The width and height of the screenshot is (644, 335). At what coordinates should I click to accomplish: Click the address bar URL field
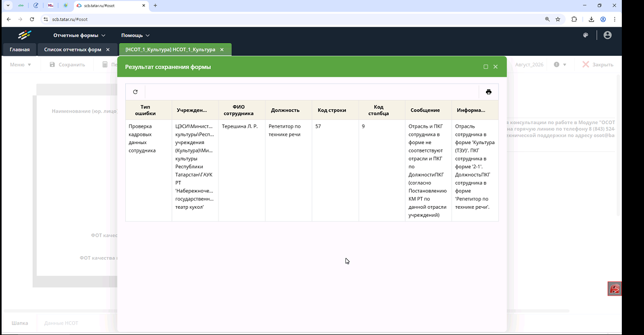pyautogui.click(x=295, y=19)
